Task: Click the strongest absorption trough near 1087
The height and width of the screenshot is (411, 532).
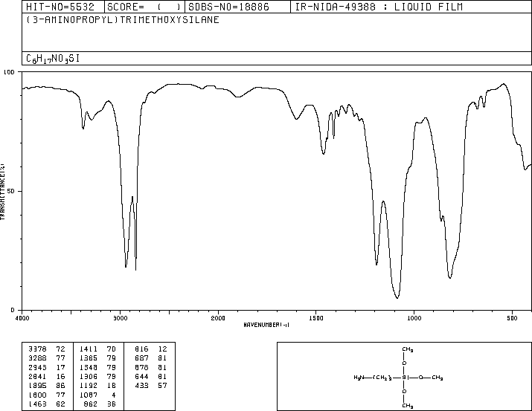Action: [397, 297]
